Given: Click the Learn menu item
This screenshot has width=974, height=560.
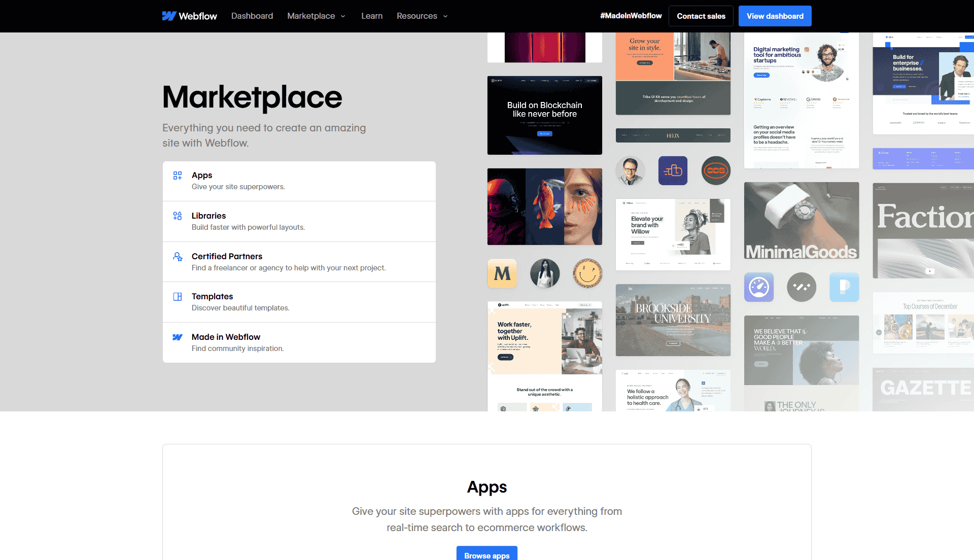Looking at the screenshot, I should (x=371, y=16).
